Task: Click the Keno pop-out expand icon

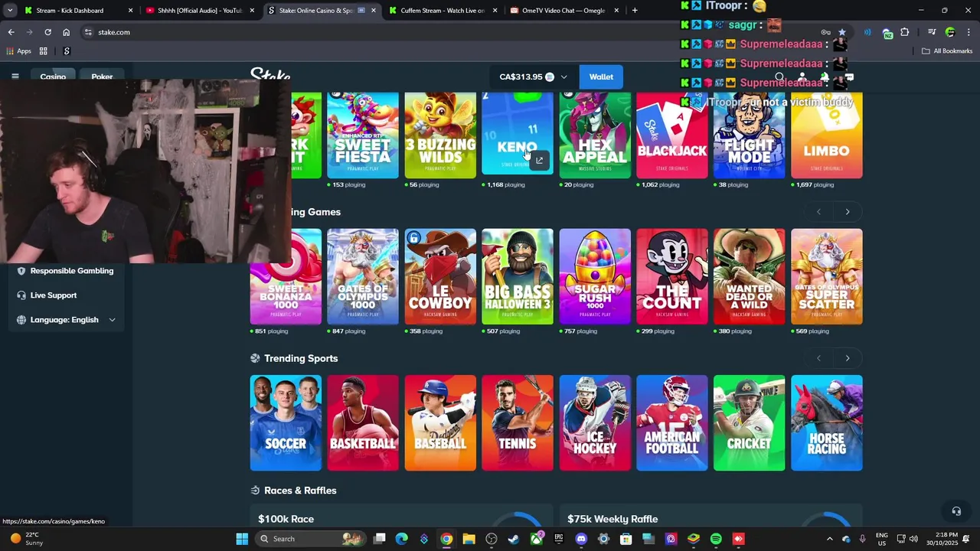Action: coord(539,161)
